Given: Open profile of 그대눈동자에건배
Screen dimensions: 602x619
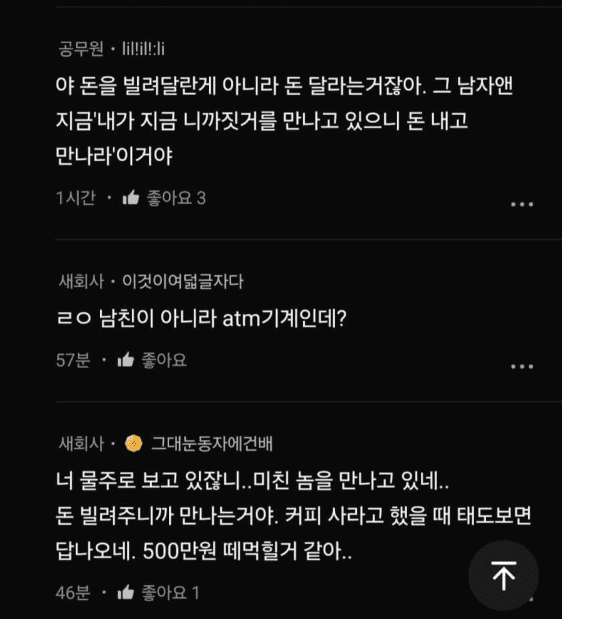Looking at the screenshot, I should [x=212, y=443].
